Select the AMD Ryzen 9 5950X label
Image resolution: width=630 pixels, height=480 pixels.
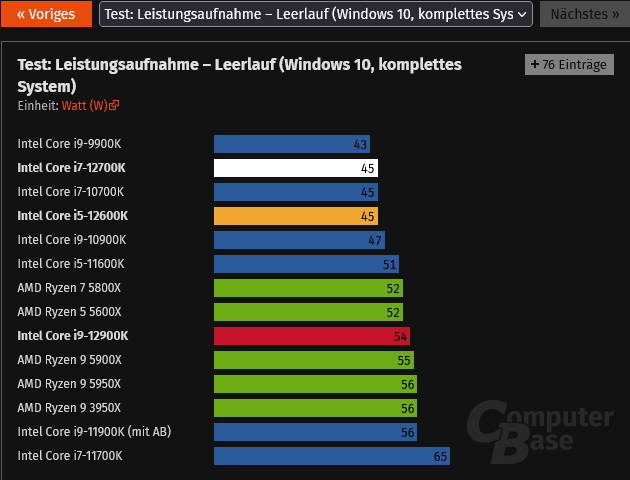pyautogui.click(x=69, y=384)
